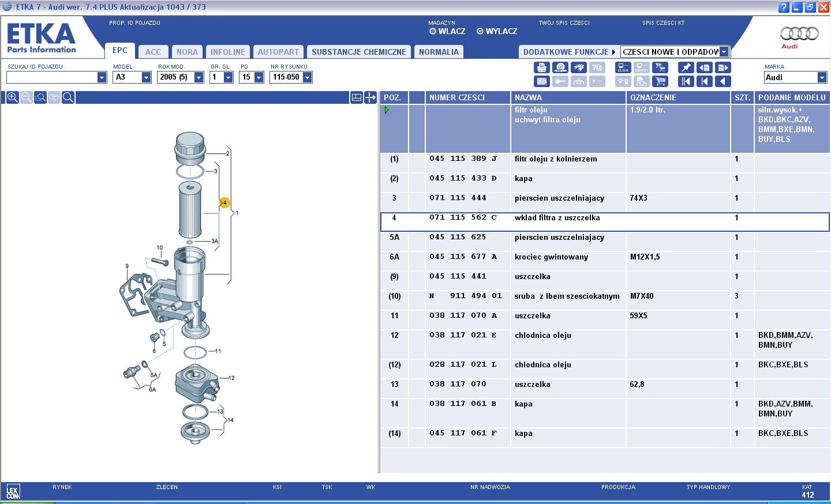Click the greyed DEPOT icon
This screenshot has width=831, height=504.
(641, 67)
